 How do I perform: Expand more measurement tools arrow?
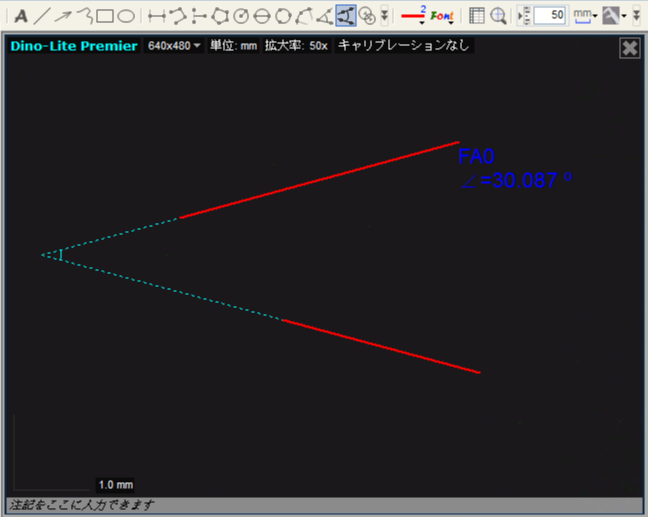(x=384, y=16)
